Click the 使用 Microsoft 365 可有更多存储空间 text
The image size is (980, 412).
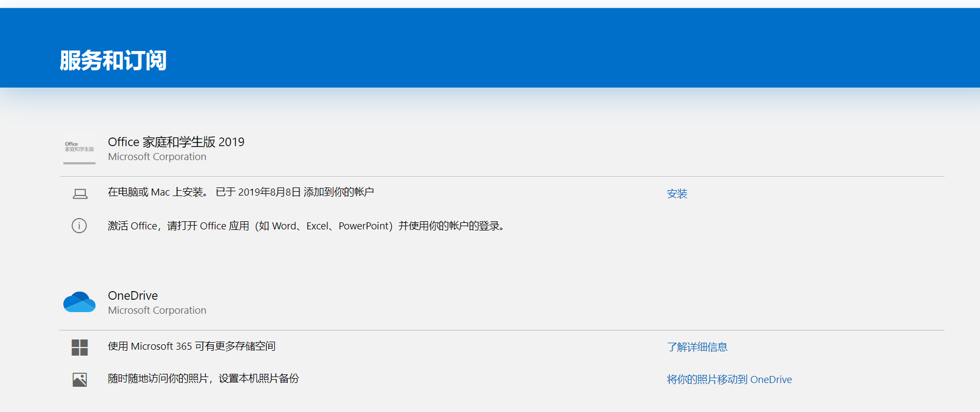[192, 346]
